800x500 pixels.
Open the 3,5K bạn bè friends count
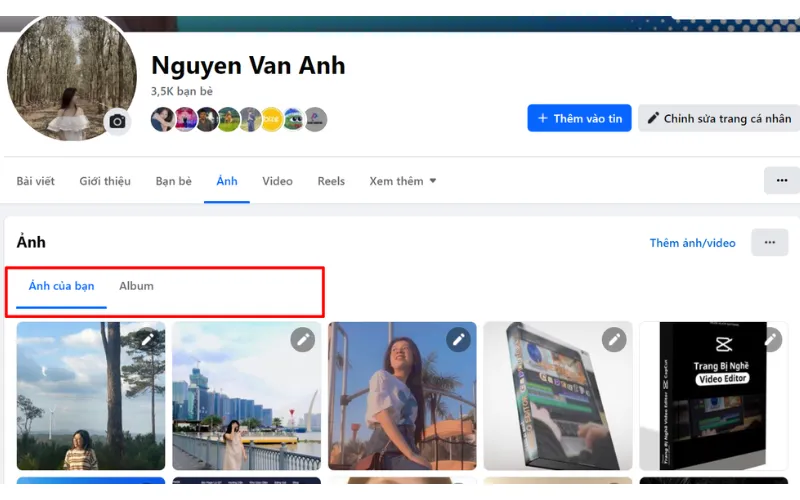182,91
